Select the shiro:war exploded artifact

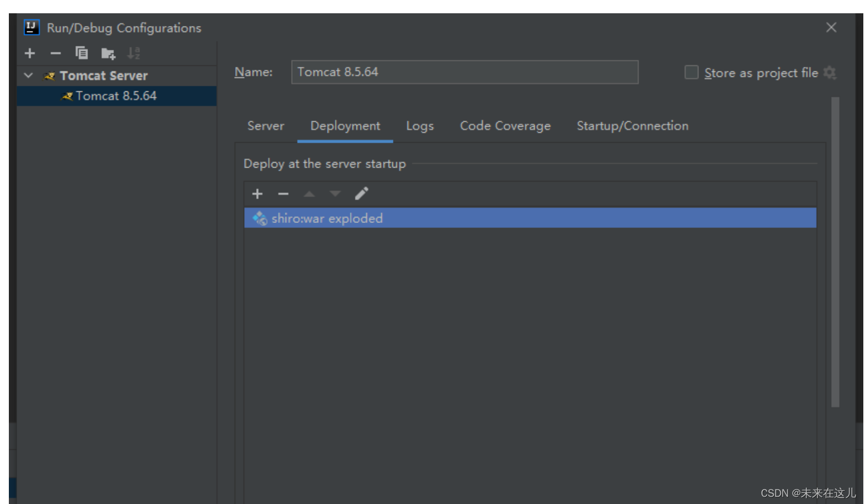(530, 218)
